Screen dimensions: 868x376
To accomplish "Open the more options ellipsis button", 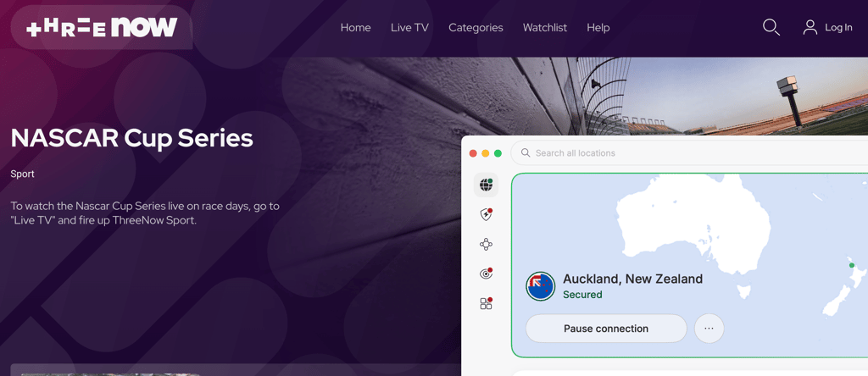I will (x=709, y=329).
